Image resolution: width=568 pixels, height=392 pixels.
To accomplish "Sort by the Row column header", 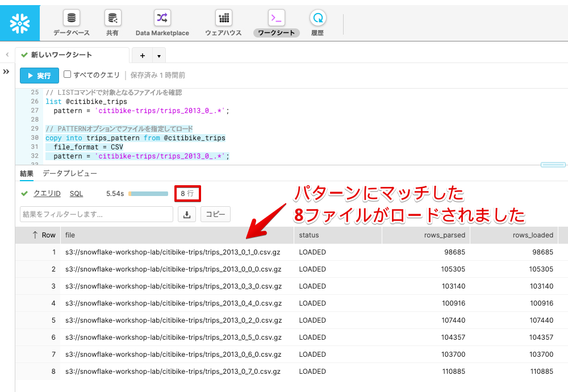I will (37, 235).
